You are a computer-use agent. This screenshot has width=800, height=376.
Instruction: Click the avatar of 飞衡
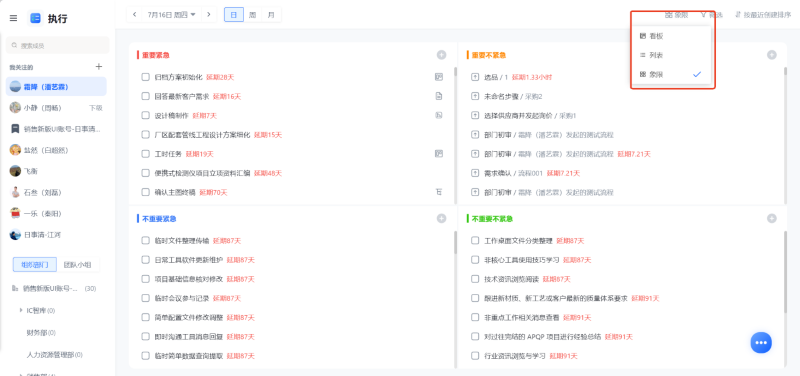[x=15, y=171]
